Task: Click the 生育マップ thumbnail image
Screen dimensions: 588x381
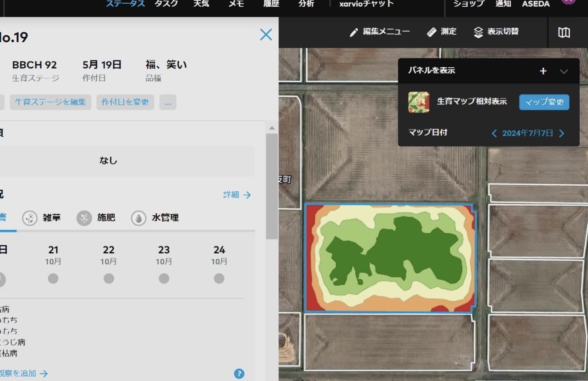Action: click(419, 102)
